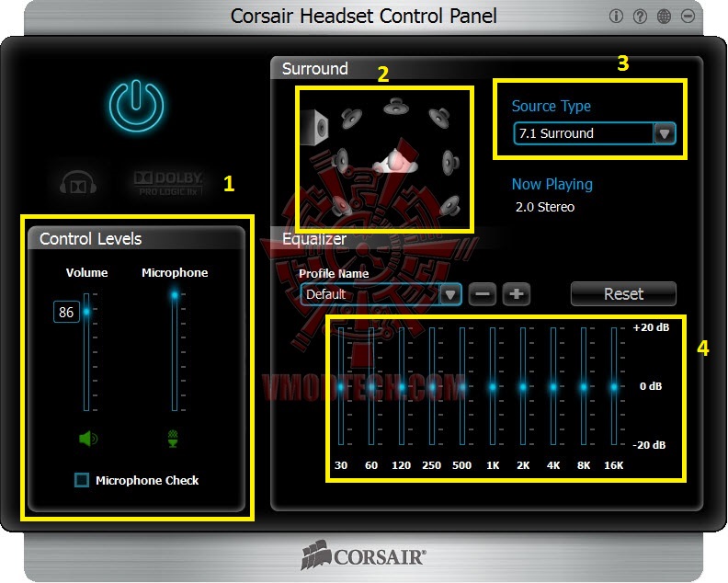Click the 2K equalizer slider
Image resolution: width=728 pixels, height=583 pixels.
pos(523,386)
